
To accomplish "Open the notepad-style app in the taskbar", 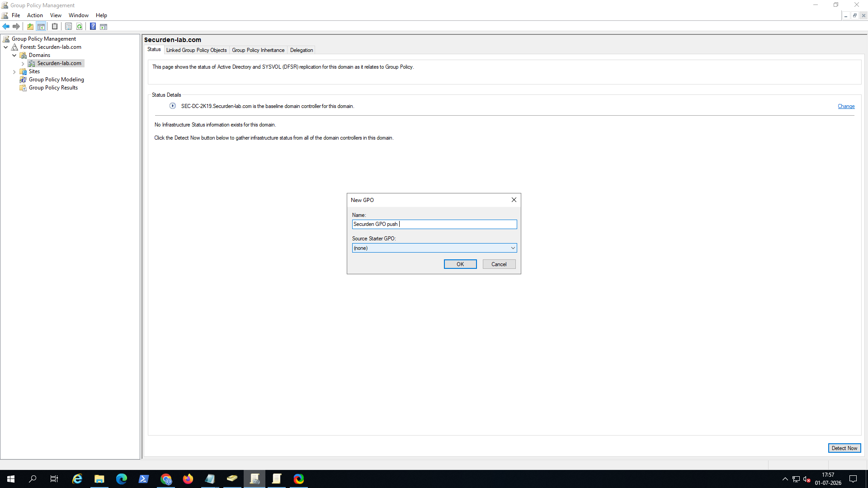I will pos(210,479).
